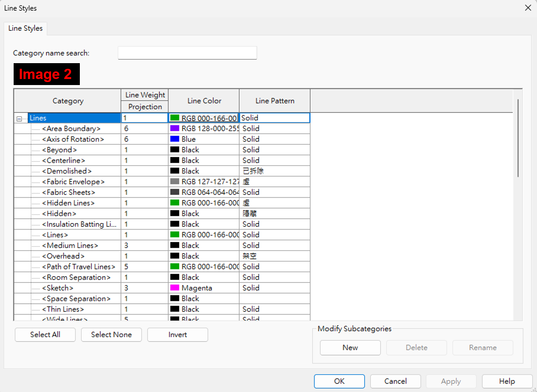Click the Line Pattern cell for Lines
537x392 pixels.
[x=274, y=118]
